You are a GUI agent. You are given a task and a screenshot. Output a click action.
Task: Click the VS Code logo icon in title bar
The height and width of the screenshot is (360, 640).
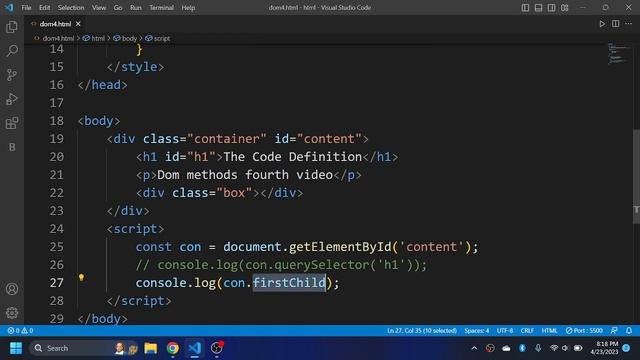point(9,8)
